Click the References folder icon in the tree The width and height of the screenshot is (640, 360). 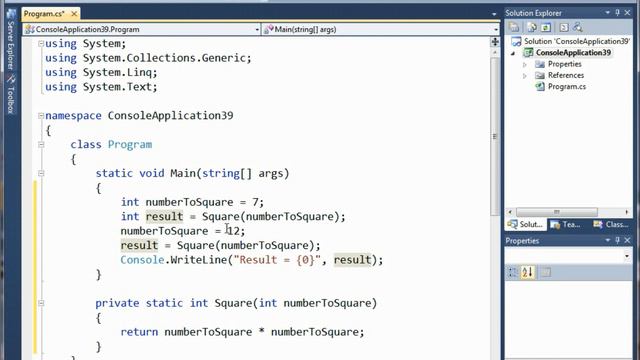(x=540, y=76)
